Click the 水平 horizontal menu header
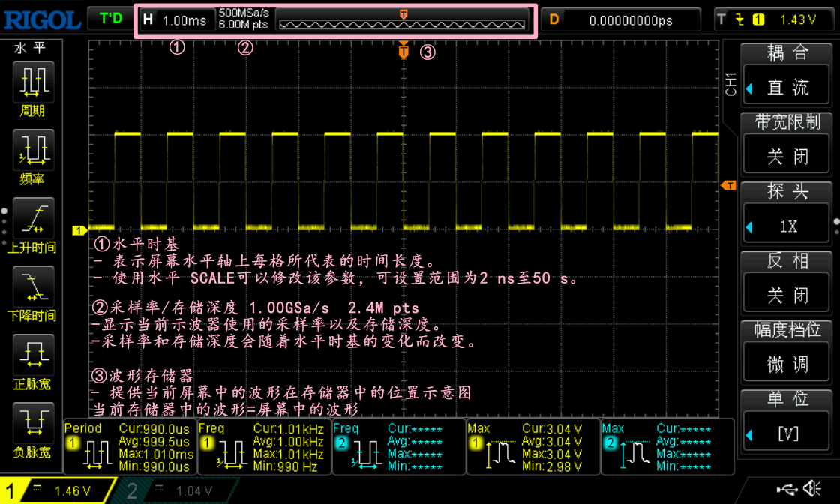The height and width of the screenshot is (504, 840). click(31, 48)
